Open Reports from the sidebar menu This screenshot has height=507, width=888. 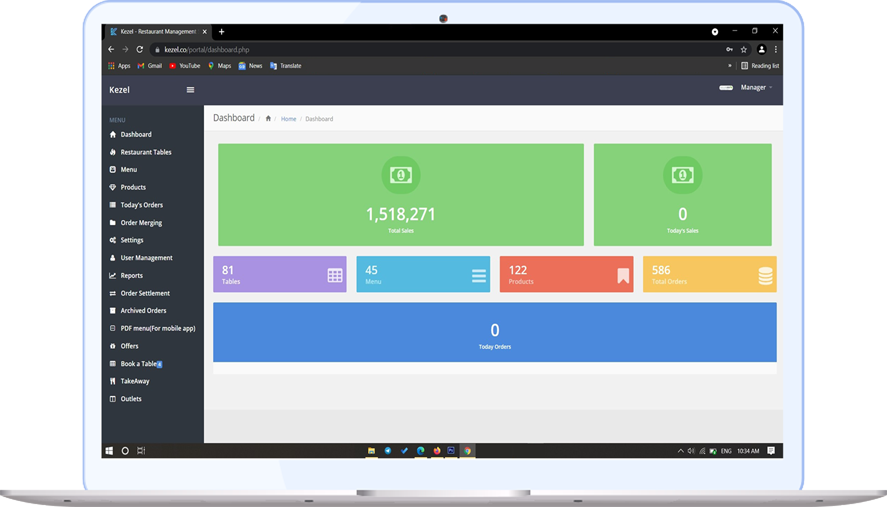coord(131,276)
